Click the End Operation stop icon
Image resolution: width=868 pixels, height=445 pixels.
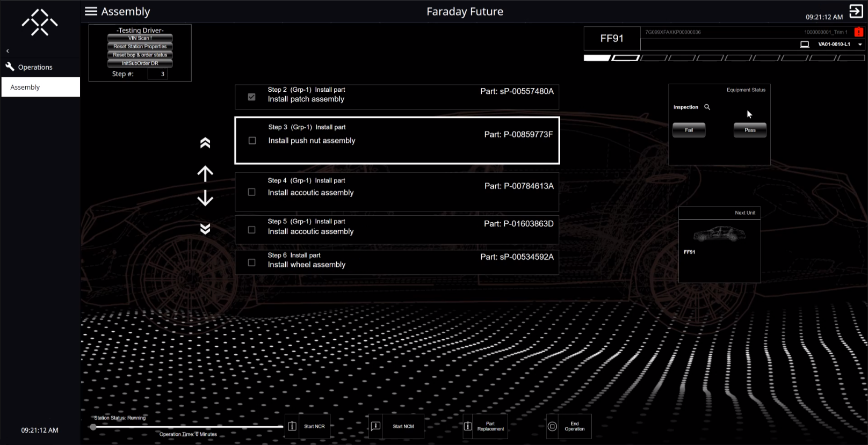(552, 426)
